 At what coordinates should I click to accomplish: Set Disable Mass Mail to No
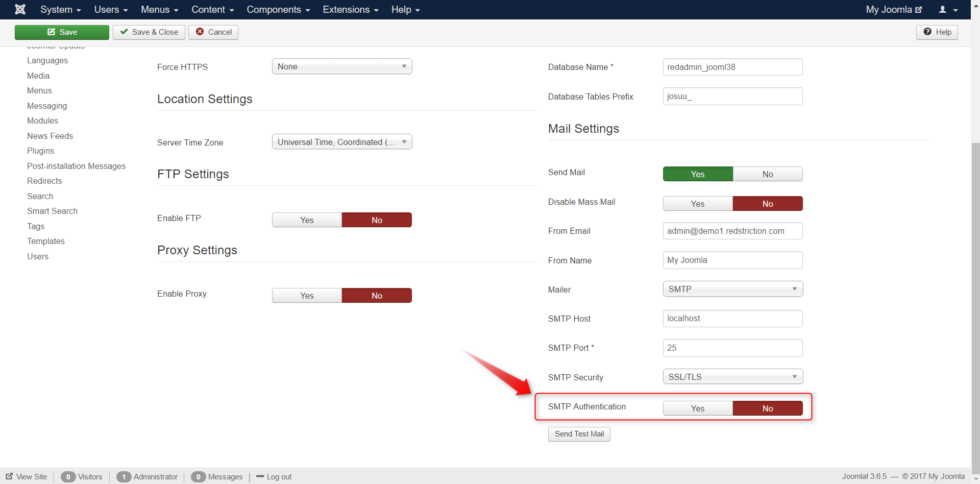(768, 204)
